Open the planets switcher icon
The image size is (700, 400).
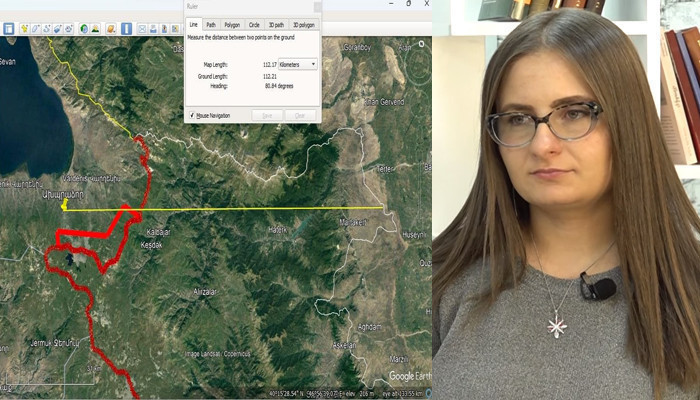pos(111,28)
